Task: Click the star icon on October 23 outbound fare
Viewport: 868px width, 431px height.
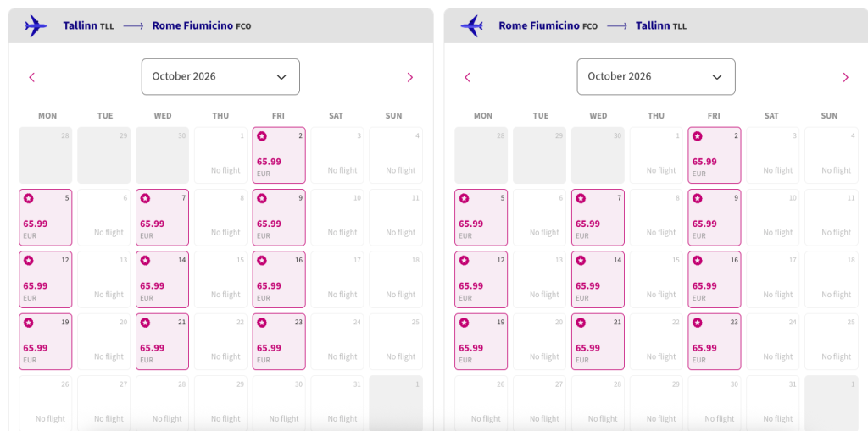Action: (262, 323)
